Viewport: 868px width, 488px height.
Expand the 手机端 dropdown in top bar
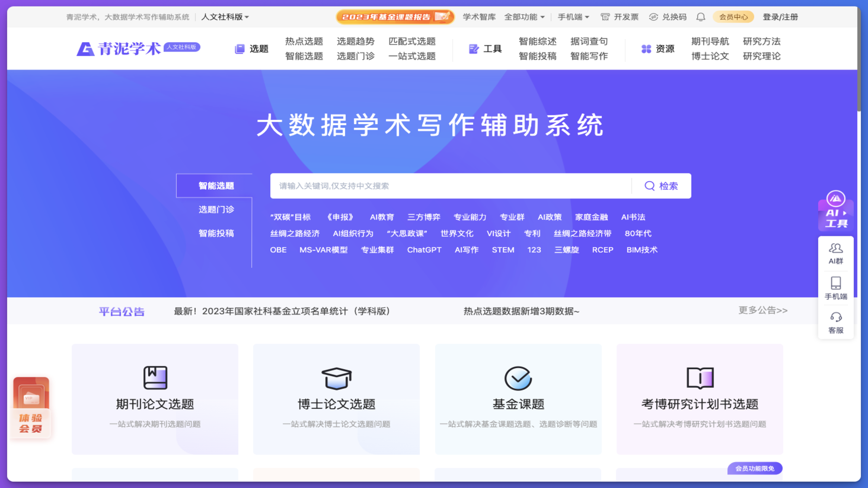(575, 17)
